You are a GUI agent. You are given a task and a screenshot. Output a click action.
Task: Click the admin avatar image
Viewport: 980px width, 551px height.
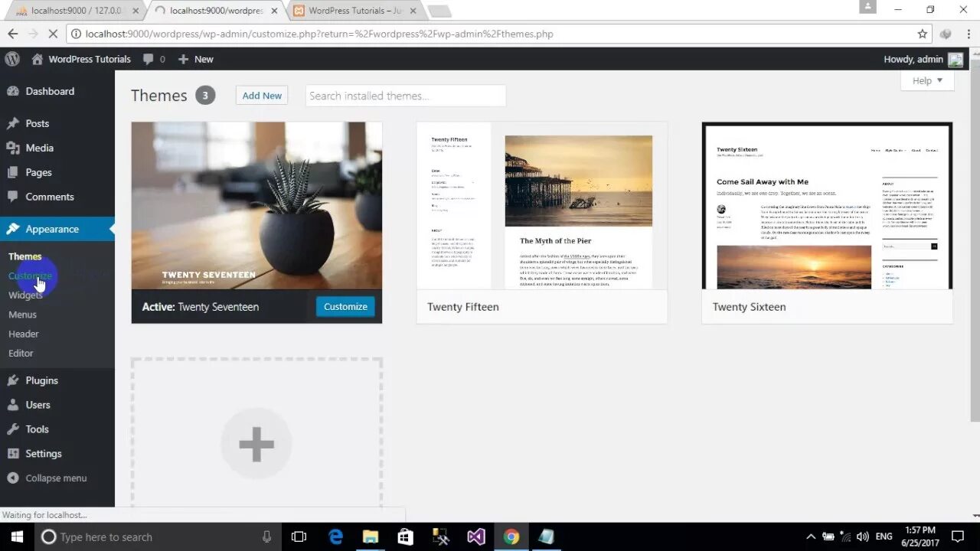(955, 60)
